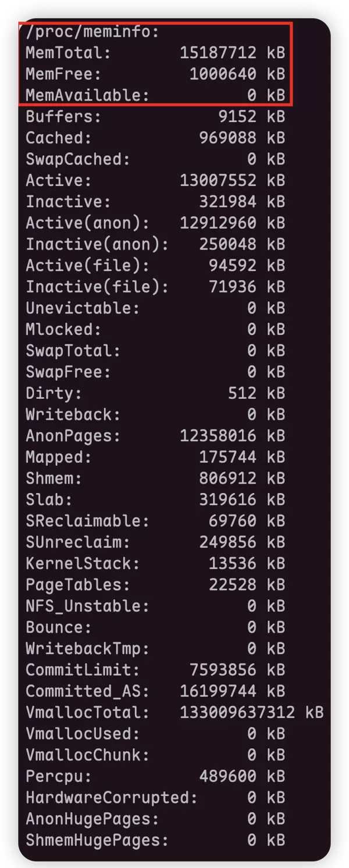Click the Inactive(anon) label
This screenshot has height=868, width=349.
pos(97,244)
